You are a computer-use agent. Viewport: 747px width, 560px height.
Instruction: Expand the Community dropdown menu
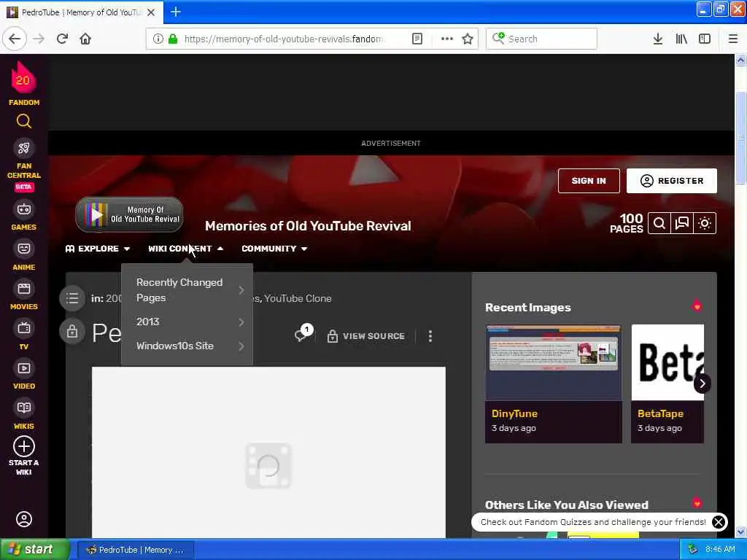pos(274,249)
